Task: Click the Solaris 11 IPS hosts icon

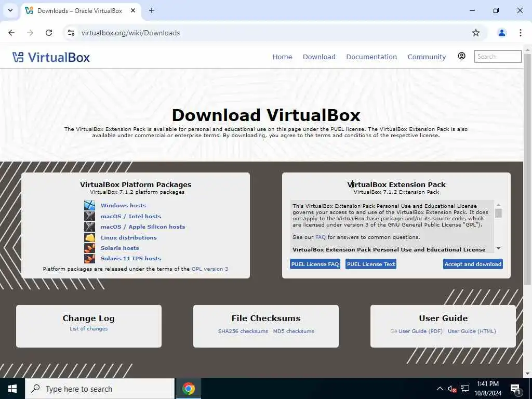Action: (x=89, y=259)
